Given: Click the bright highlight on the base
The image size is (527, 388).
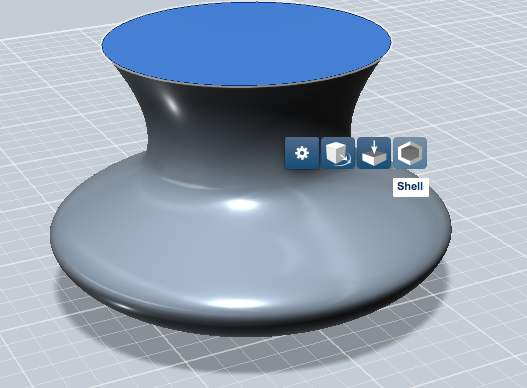Looking at the screenshot, I should click(x=241, y=204).
